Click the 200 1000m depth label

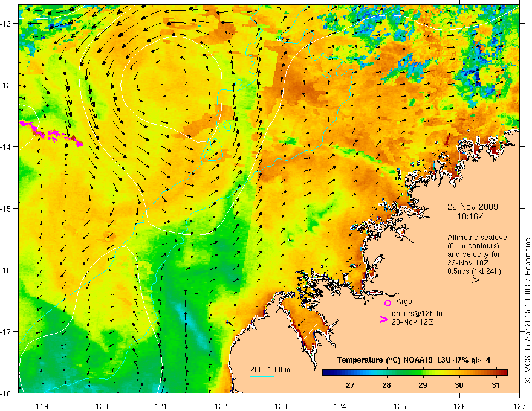pos(270,370)
